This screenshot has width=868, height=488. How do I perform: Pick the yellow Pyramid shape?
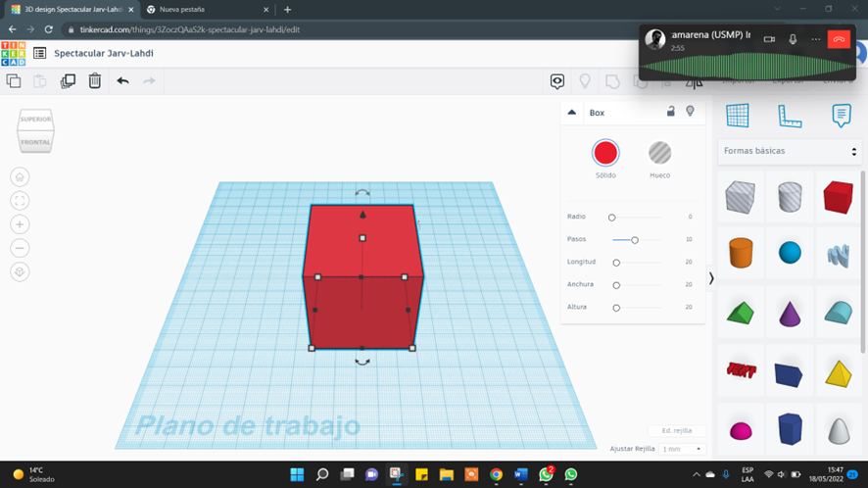838,373
